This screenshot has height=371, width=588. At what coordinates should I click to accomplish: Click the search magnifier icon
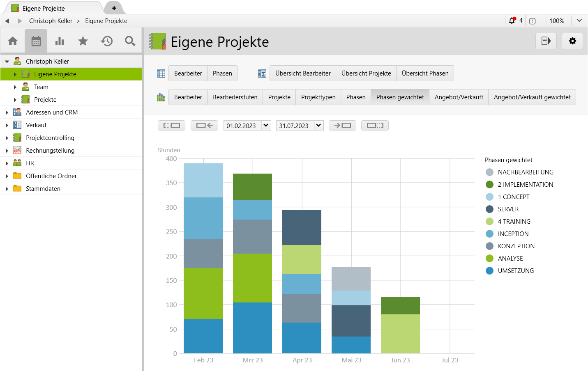(x=130, y=41)
